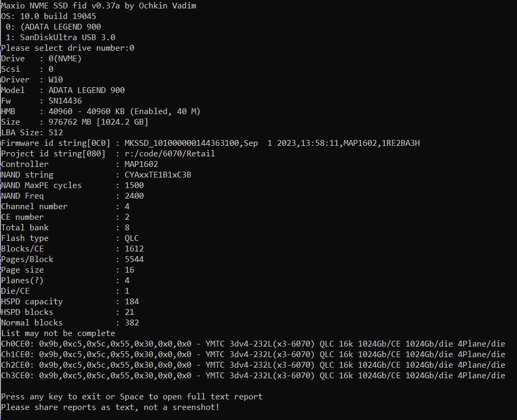Click the Pages/Block value 5544

[x=134, y=259]
